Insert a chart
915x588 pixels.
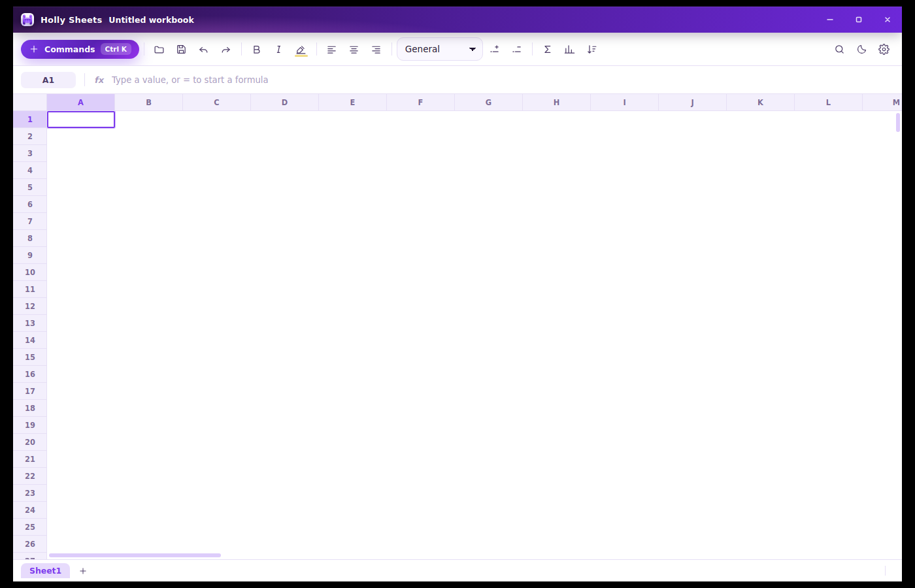point(570,50)
